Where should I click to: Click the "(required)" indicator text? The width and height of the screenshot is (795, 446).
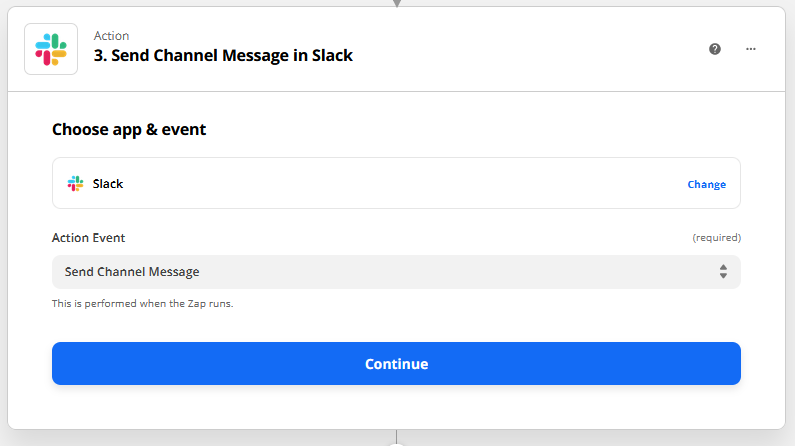[x=716, y=238]
